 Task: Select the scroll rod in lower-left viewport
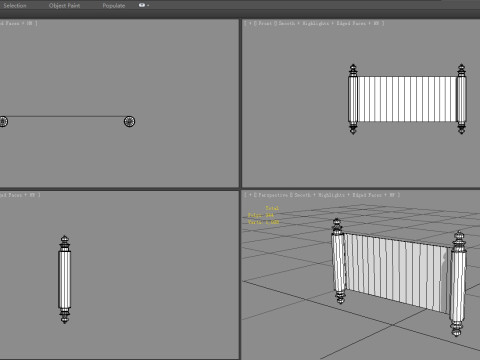65,279
